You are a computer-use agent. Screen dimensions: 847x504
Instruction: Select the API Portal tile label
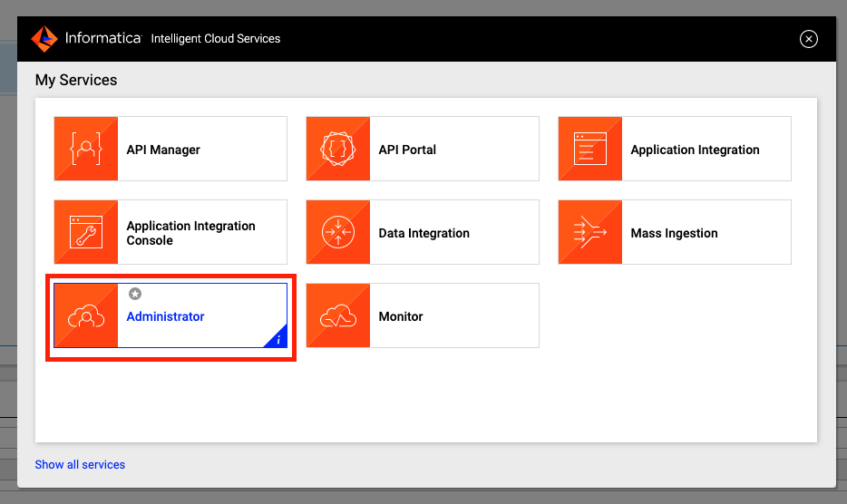407,150
